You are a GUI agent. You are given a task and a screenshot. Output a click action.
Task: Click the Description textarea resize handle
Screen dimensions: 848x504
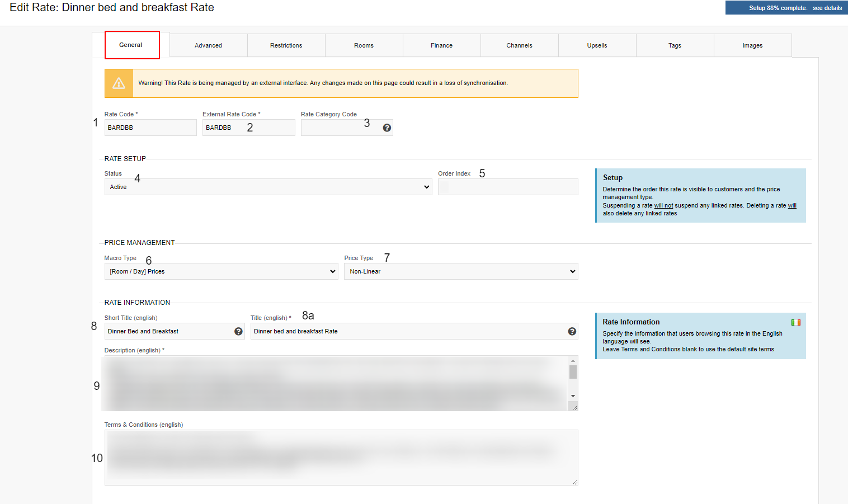click(574, 407)
